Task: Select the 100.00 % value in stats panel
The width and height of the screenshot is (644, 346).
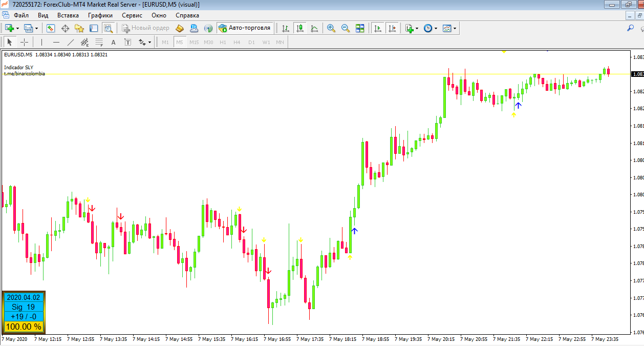Action: (24, 327)
